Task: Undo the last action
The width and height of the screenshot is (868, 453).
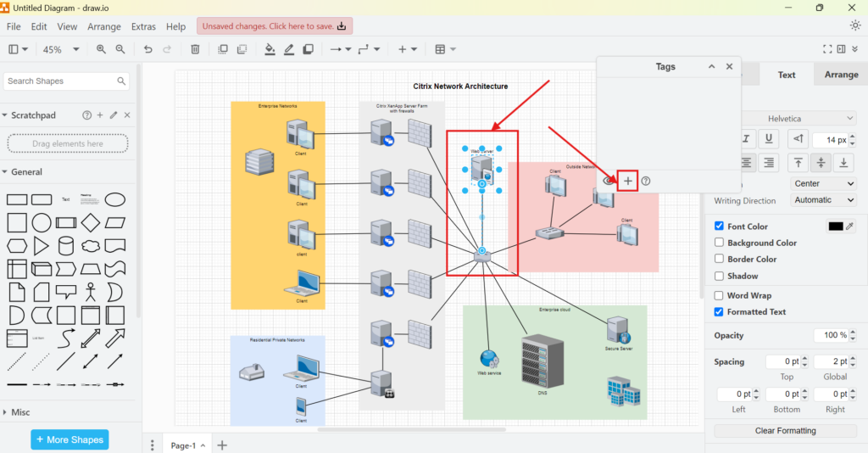Action: click(x=147, y=49)
